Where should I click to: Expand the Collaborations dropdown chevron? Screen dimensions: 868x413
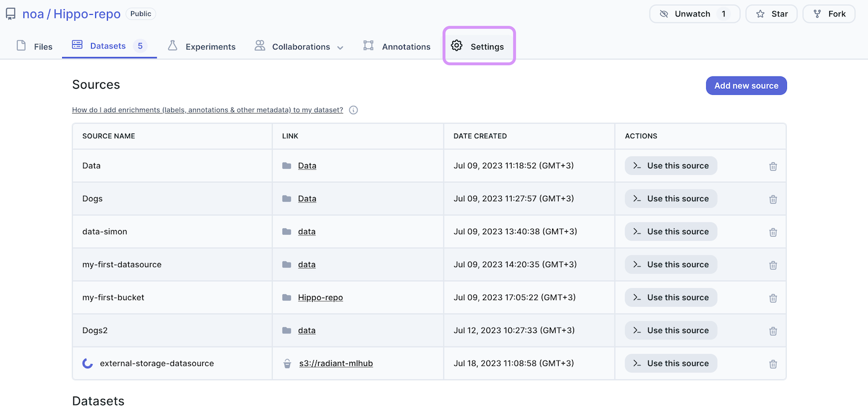[340, 48]
